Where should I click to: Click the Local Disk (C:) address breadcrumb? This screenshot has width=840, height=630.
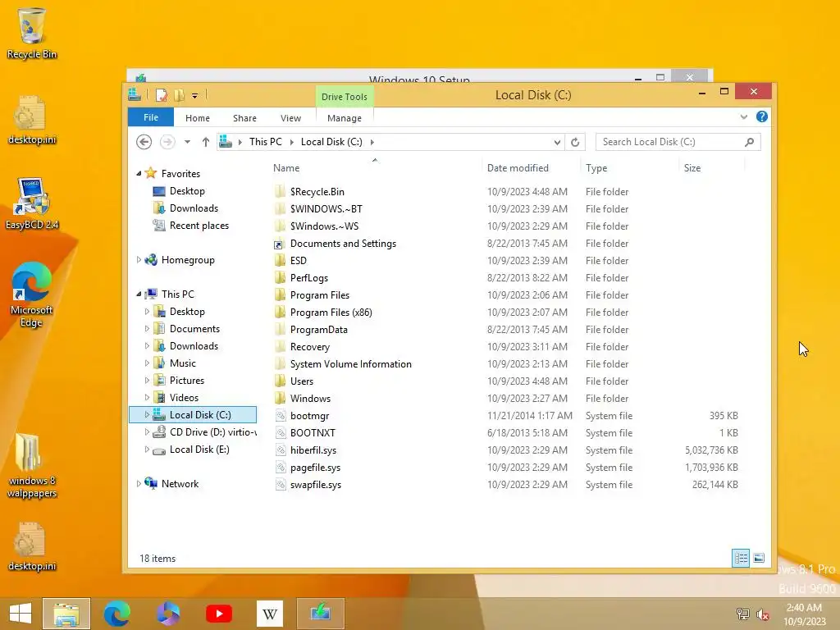331,142
